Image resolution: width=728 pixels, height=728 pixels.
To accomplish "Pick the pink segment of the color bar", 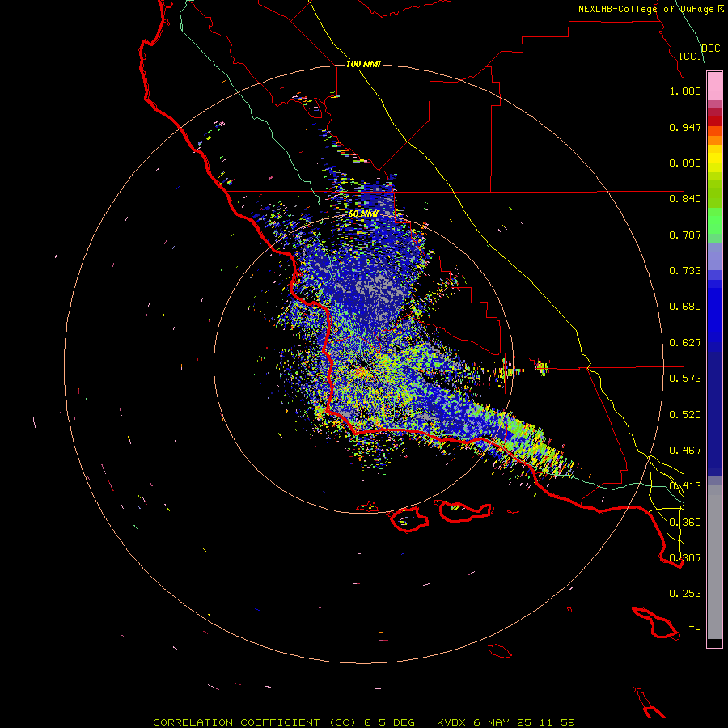I will 714,87.
